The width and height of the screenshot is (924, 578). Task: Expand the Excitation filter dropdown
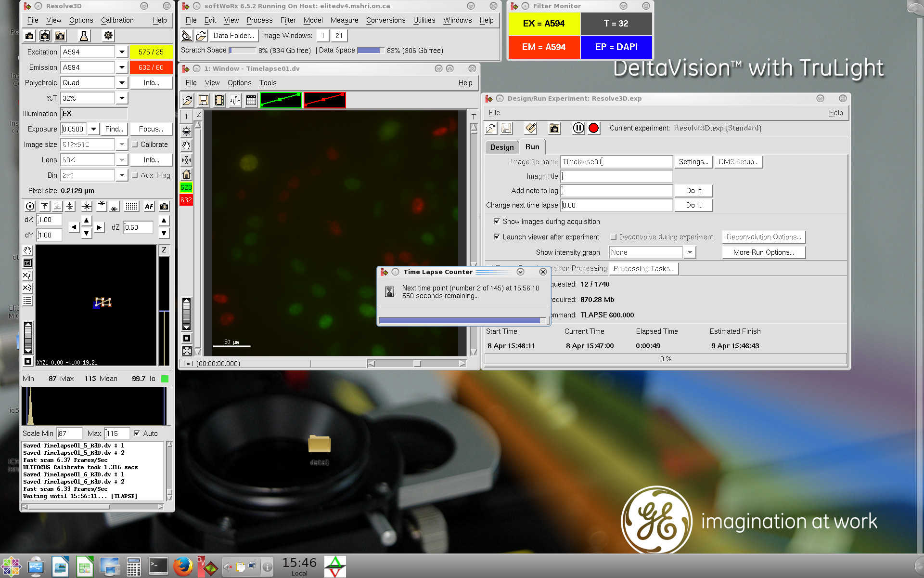point(122,52)
